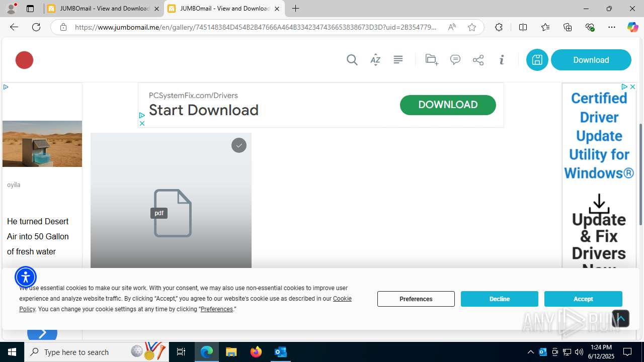The image size is (644, 362).
Task: Open the gallery search magnifier
Action: (352, 60)
